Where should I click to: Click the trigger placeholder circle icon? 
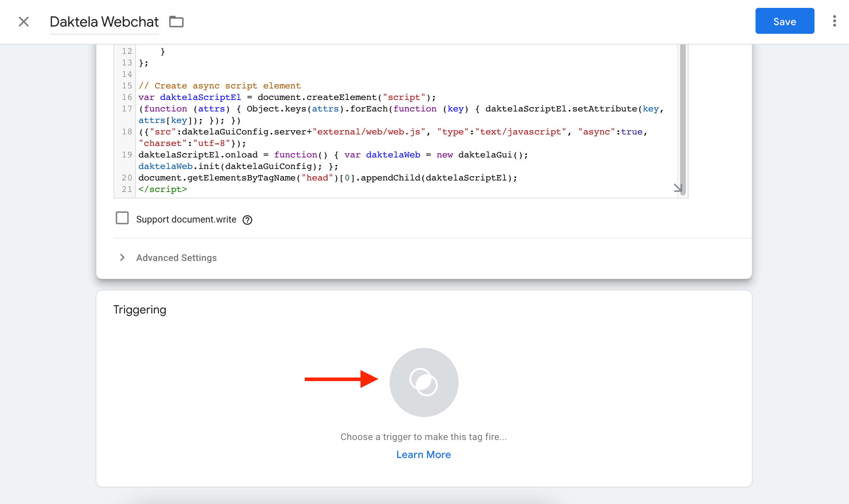click(424, 382)
